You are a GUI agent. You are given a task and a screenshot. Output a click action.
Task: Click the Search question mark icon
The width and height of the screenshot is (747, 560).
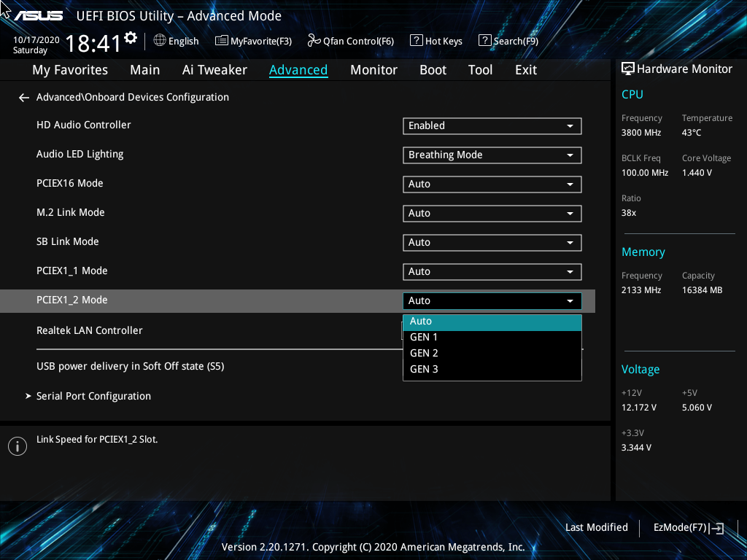click(x=484, y=41)
